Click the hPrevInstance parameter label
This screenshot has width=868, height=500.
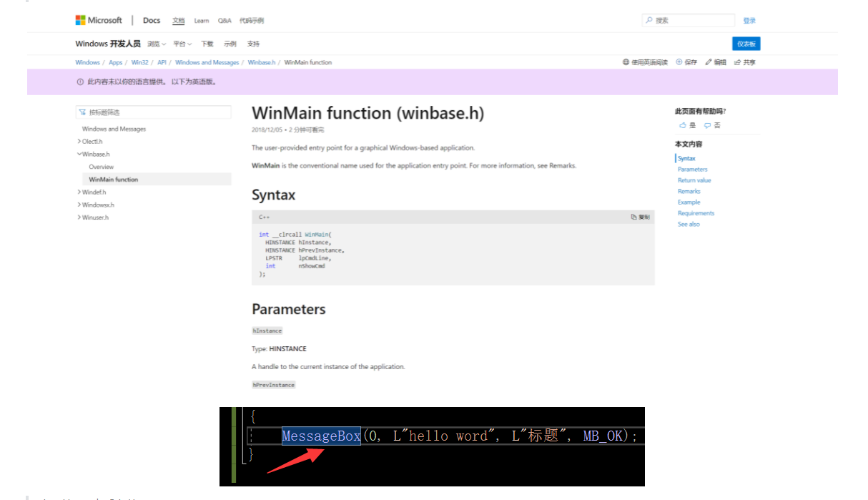[x=274, y=385]
